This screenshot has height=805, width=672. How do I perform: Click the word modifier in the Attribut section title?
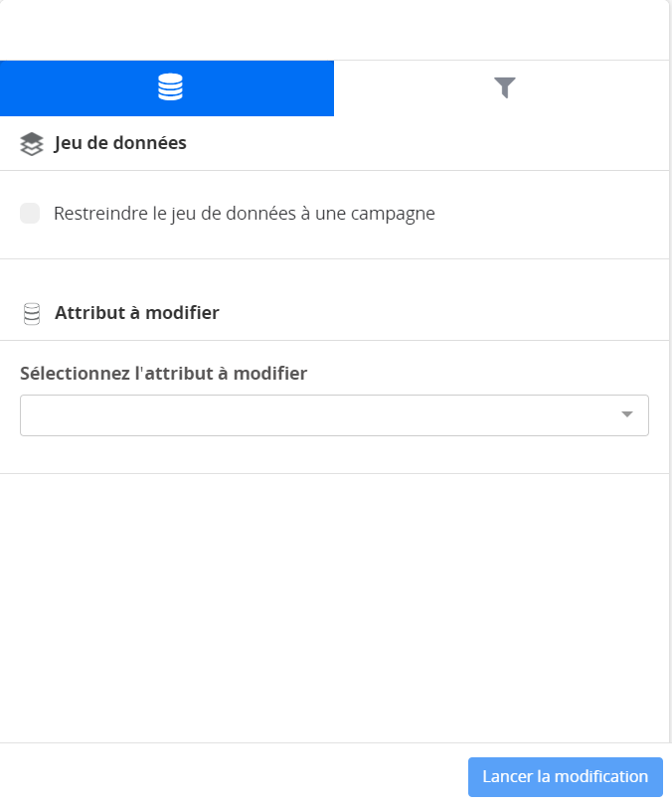pos(182,313)
